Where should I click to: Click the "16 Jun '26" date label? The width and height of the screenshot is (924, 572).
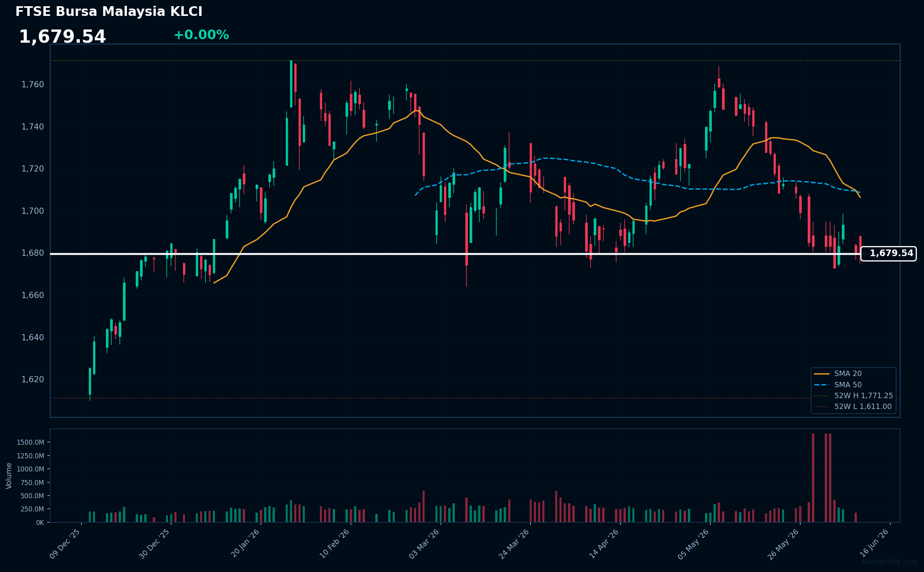[874, 544]
